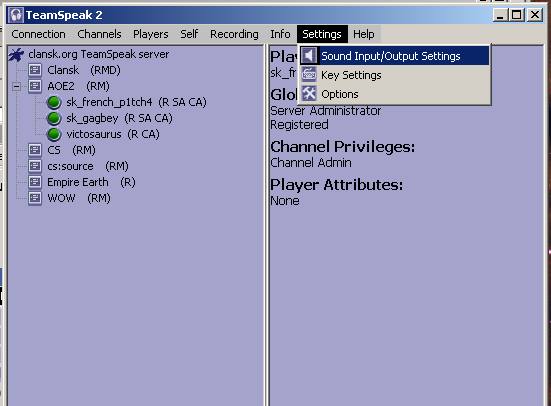The width and height of the screenshot is (551, 406).
Task: Open the Connection menu
Action: (x=38, y=34)
